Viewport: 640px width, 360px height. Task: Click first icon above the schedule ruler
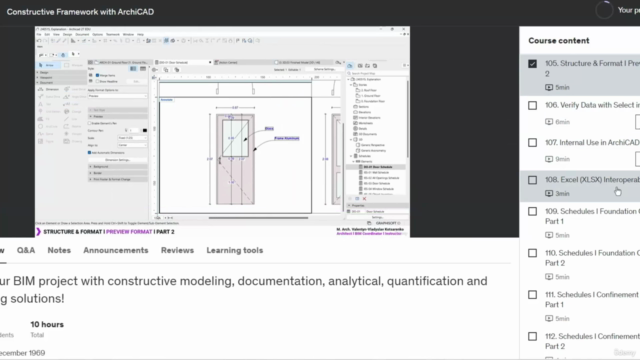click(155, 70)
